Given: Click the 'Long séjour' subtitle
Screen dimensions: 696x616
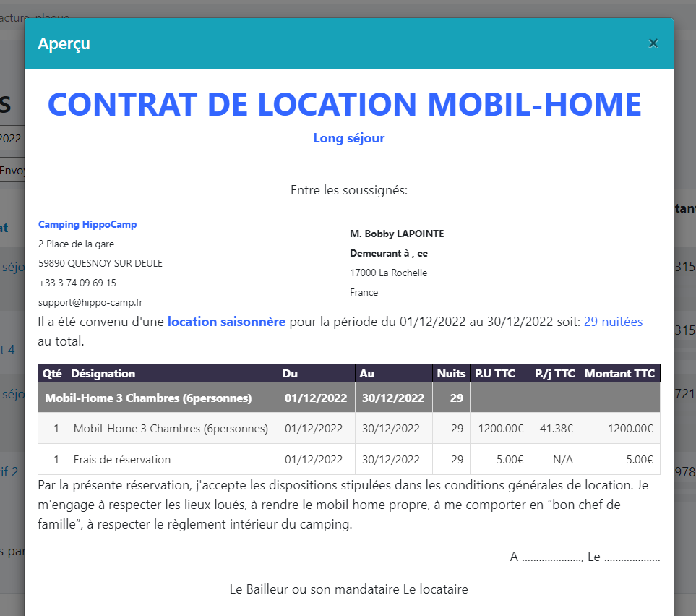Looking at the screenshot, I should click(348, 138).
